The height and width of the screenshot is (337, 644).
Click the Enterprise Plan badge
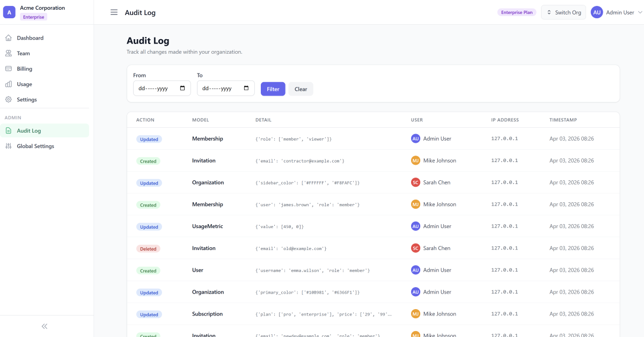point(516,12)
